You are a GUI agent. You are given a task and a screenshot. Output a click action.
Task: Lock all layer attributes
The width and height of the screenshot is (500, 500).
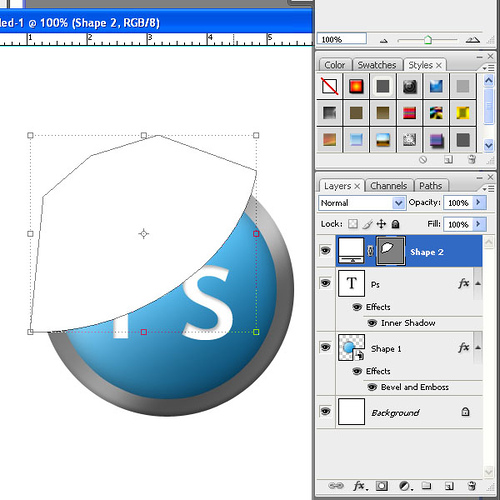pyautogui.click(x=395, y=224)
